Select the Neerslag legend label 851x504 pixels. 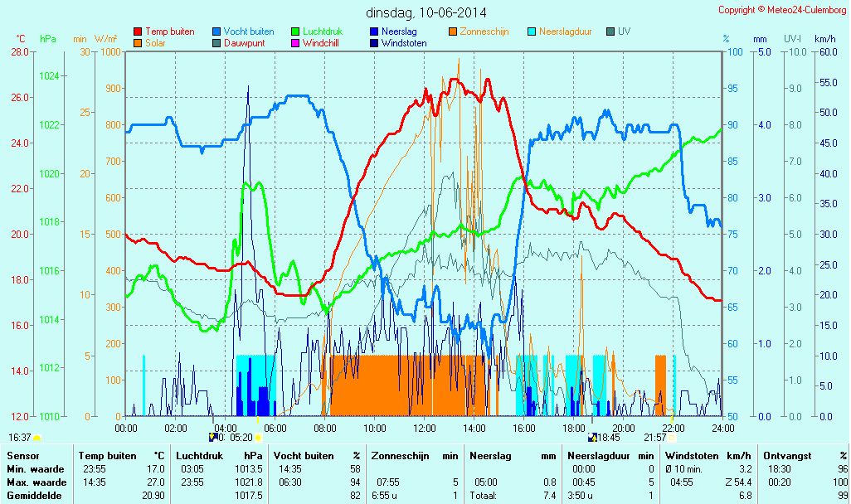pyautogui.click(x=401, y=31)
